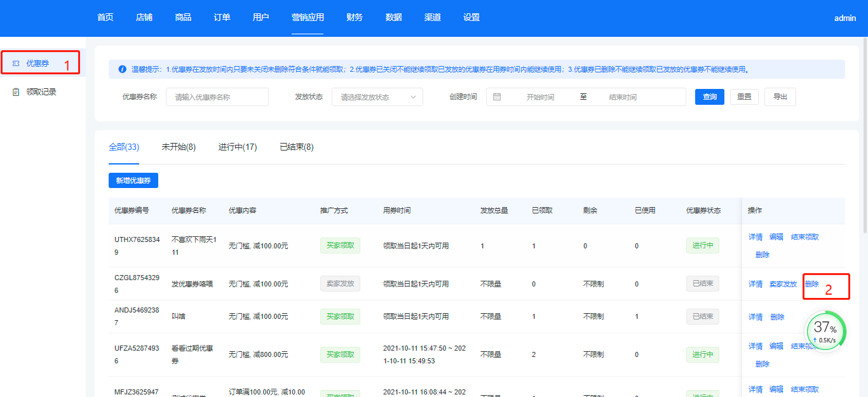Image resolution: width=868 pixels, height=397 pixels.
Task: Switch to the 未开始(8) tab
Action: (179, 147)
